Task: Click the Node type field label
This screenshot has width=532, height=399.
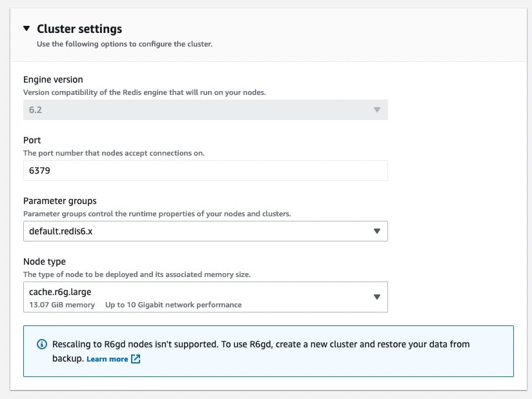Action: click(x=45, y=261)
